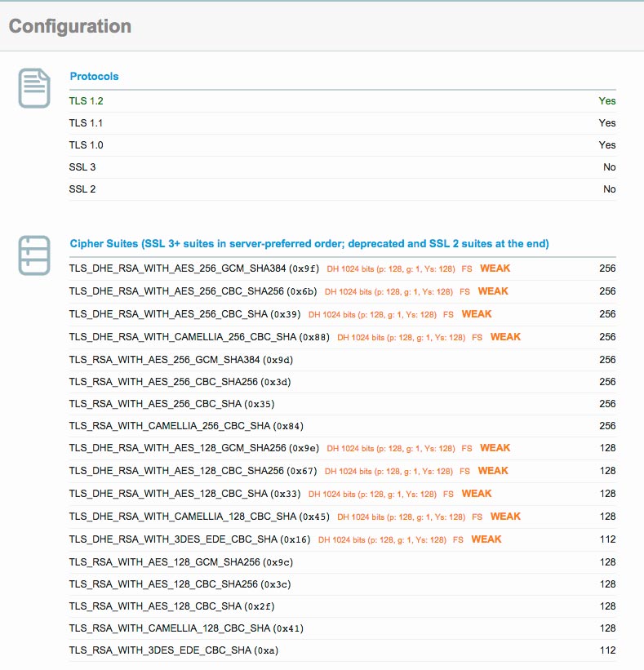Click the No value for SSL 3

(610, 167)
